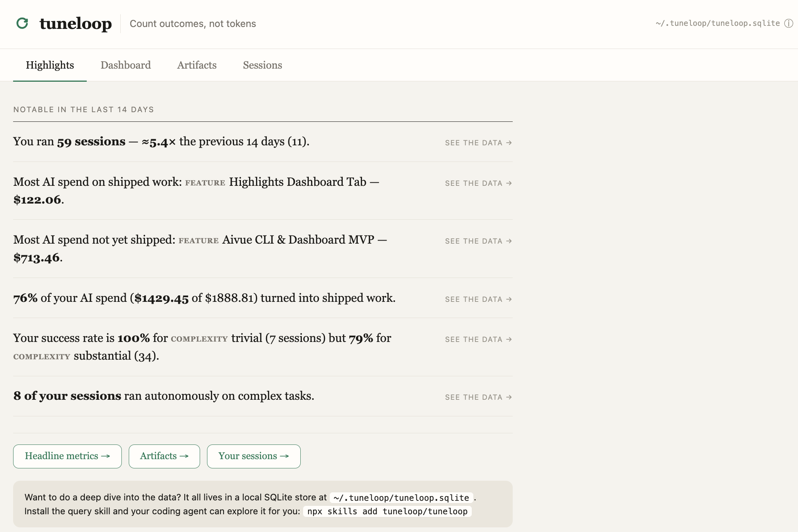Select the npx skills add tuneloop/tuneloop command
Screen dimensions: 798x532
pos(387,512)
